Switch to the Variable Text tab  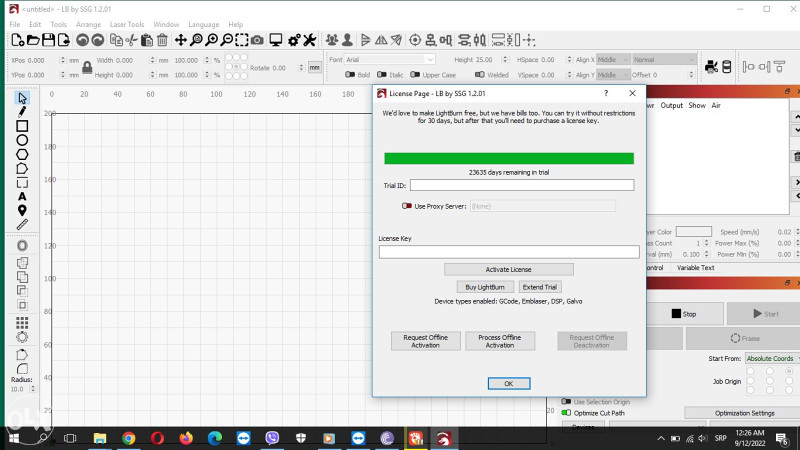tap(695, 267)
